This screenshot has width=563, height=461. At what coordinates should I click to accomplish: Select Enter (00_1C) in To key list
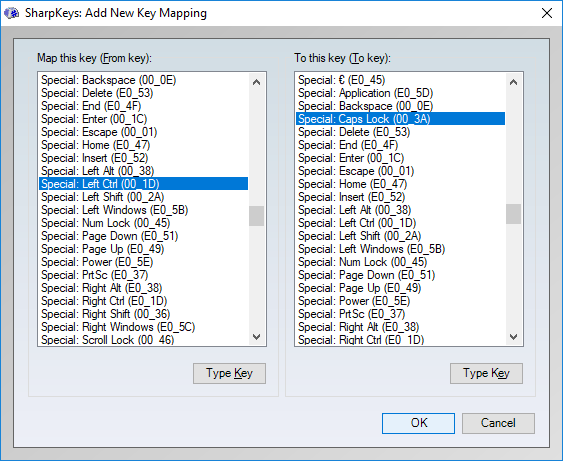[400, 158]
